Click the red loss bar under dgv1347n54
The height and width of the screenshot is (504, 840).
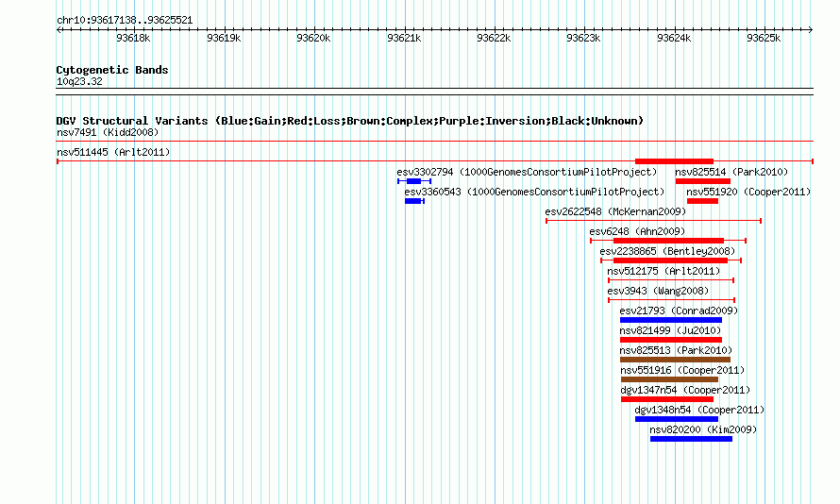pyautogui.click(x=667, y=399)
